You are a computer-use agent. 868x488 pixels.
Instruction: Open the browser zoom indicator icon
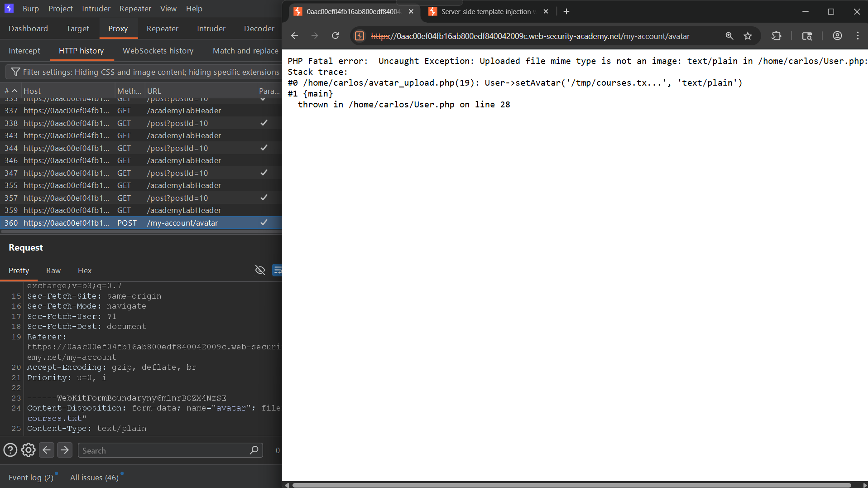tap(729, 36)
